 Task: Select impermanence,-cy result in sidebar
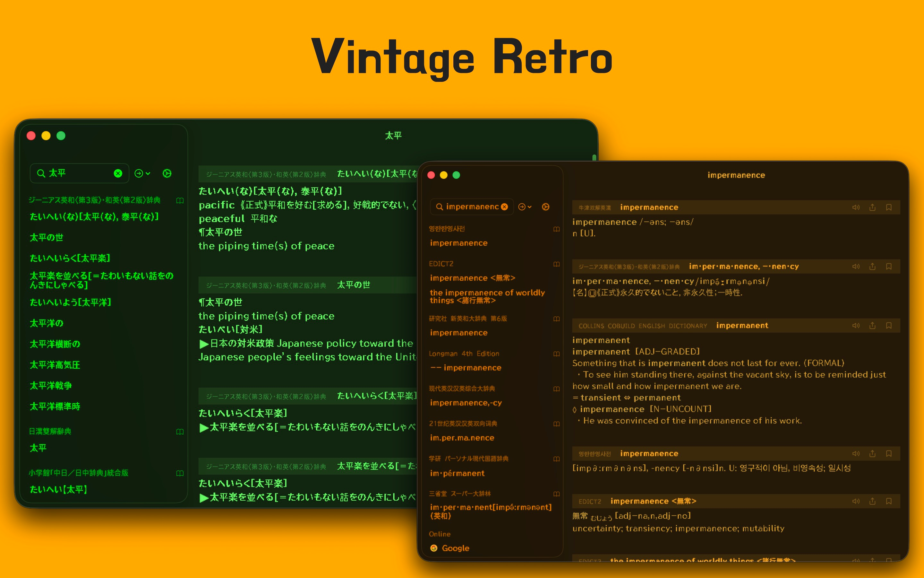[466, 403]
